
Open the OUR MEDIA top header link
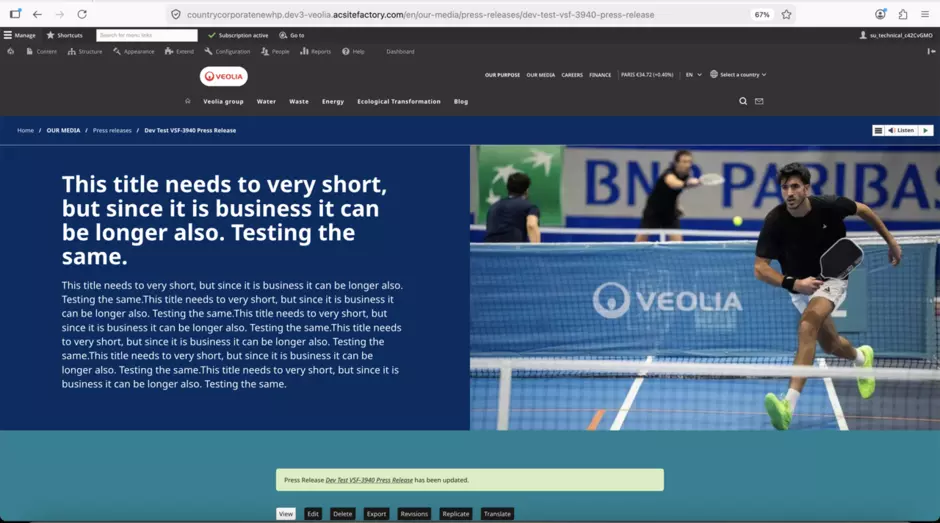(x=541, y=75)
